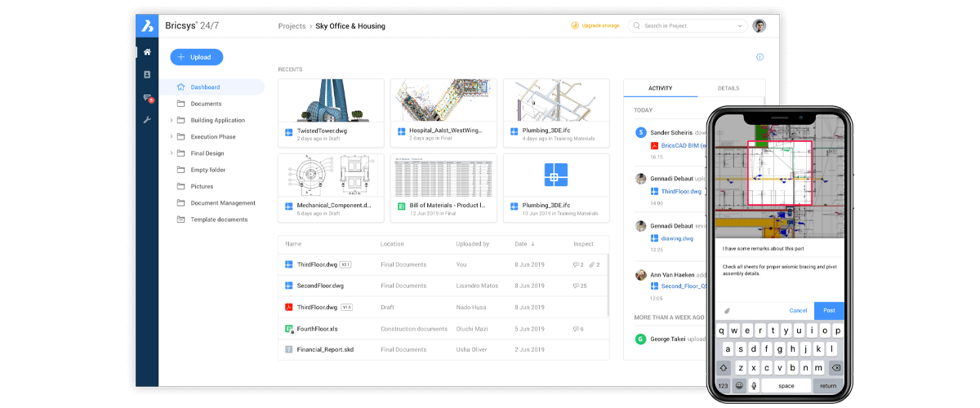Open the contacts icon in left sidebar
The height and width of the screenshot is (408, 980).
(x=147, y=74)
